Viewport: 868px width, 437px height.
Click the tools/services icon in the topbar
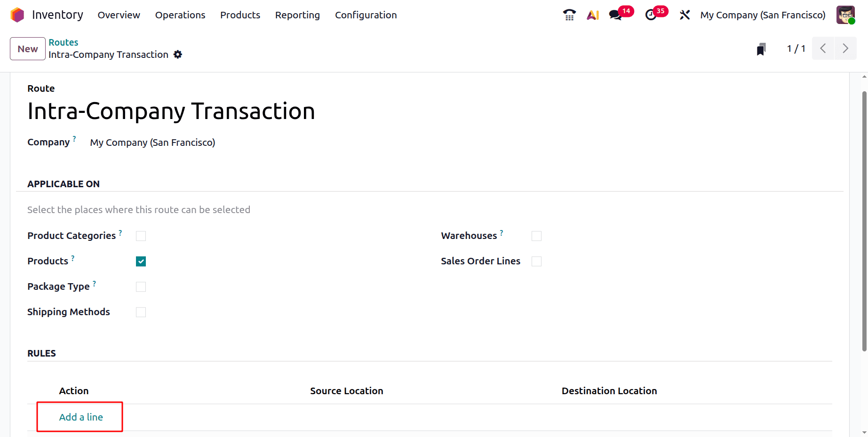coord(685,15)
